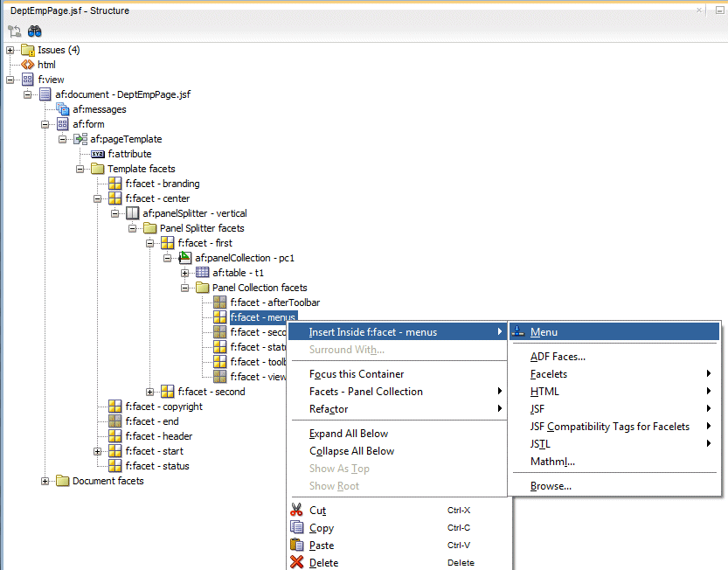728x570 pixels.
Task: Open JSF Compatibility Tags for Facelets
Action: (614, 426)
